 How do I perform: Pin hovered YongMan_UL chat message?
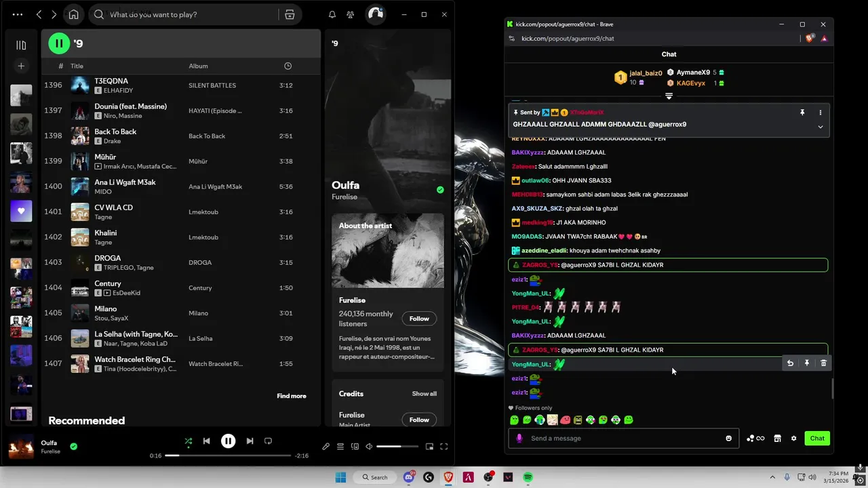(x=807, y=363)
